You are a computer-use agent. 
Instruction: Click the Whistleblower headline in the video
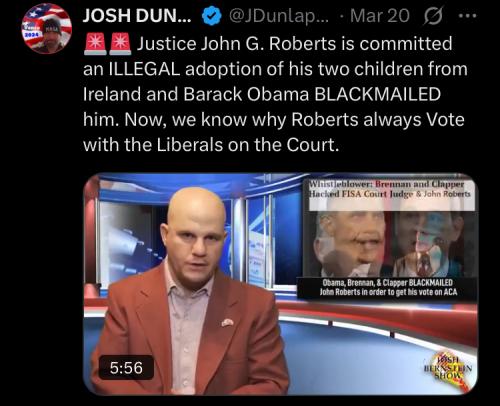click(389, 189)
